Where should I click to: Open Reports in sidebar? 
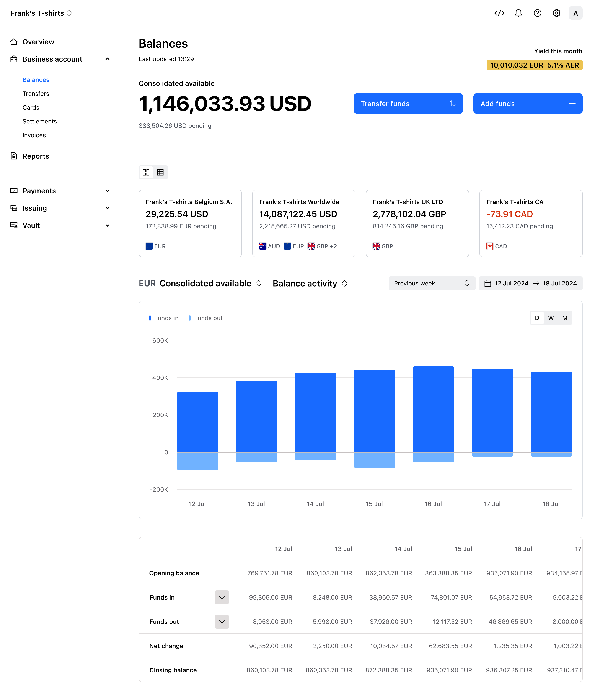click(x=36, y=156)
